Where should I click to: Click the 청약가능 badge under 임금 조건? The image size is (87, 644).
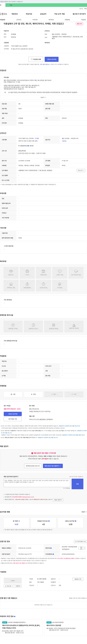click(64, 141)
